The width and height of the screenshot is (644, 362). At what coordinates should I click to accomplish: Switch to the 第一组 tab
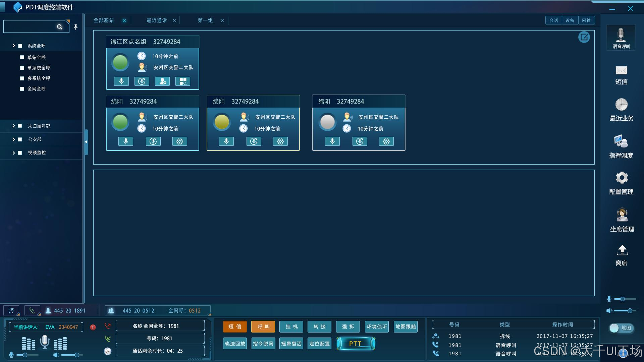(205, 20)
